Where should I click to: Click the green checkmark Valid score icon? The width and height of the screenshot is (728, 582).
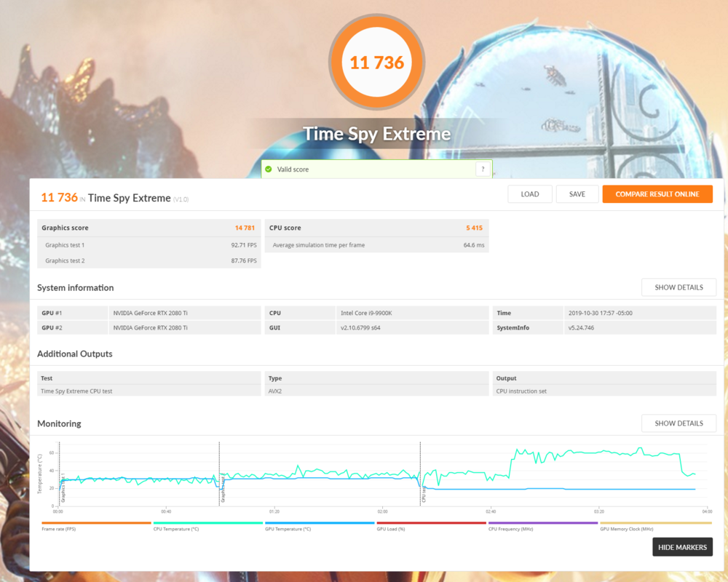coord(269,170)
